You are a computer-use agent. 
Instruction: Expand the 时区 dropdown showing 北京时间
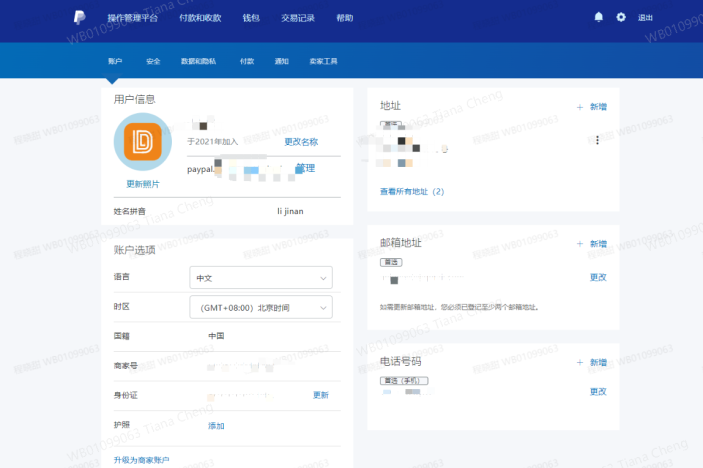(260, 307)
